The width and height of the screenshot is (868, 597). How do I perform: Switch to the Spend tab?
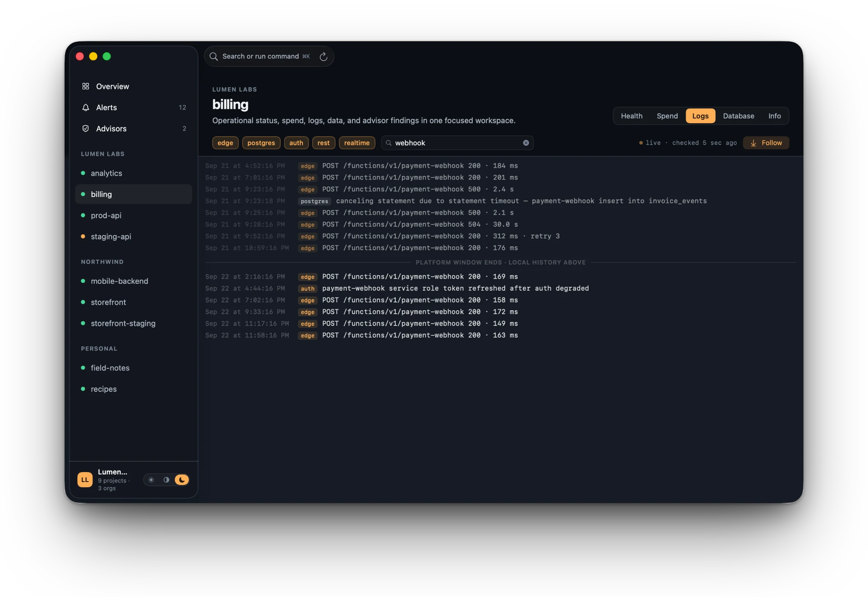[x=667, y=116]
